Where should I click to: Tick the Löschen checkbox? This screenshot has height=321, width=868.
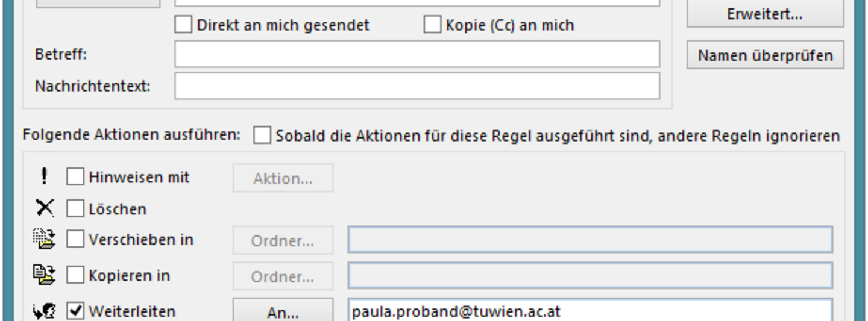[75, 208]
